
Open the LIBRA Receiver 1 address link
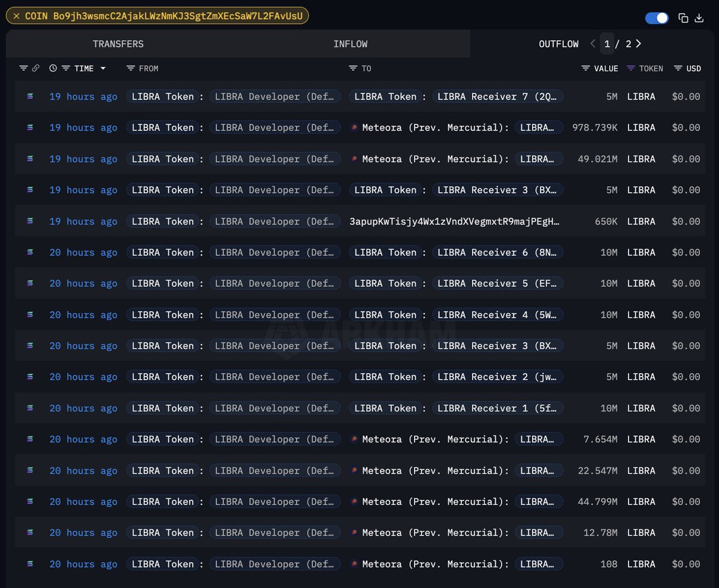[x=497, y=408]
